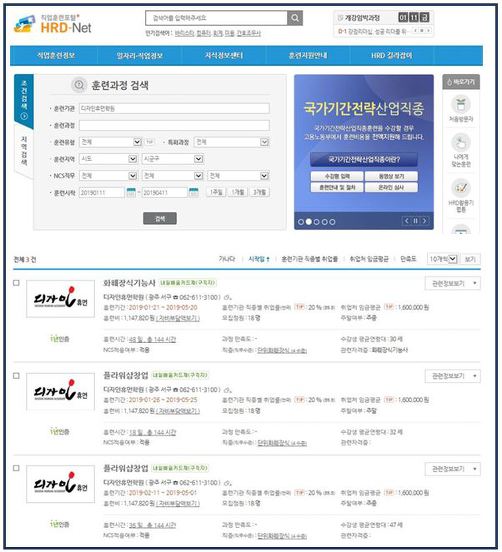Click 디자인휴 logo thumbnail of 화훼장식기능사 course

click(61, 299)
